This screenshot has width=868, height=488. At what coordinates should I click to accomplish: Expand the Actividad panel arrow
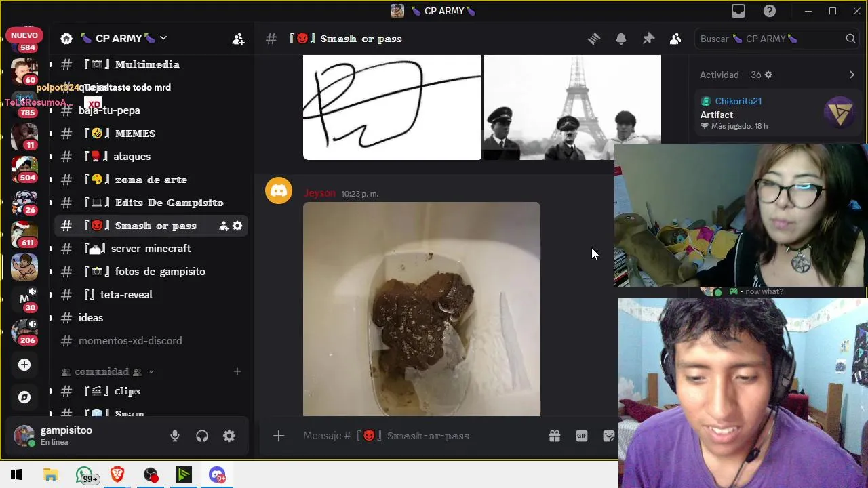[x=852, y=75]
